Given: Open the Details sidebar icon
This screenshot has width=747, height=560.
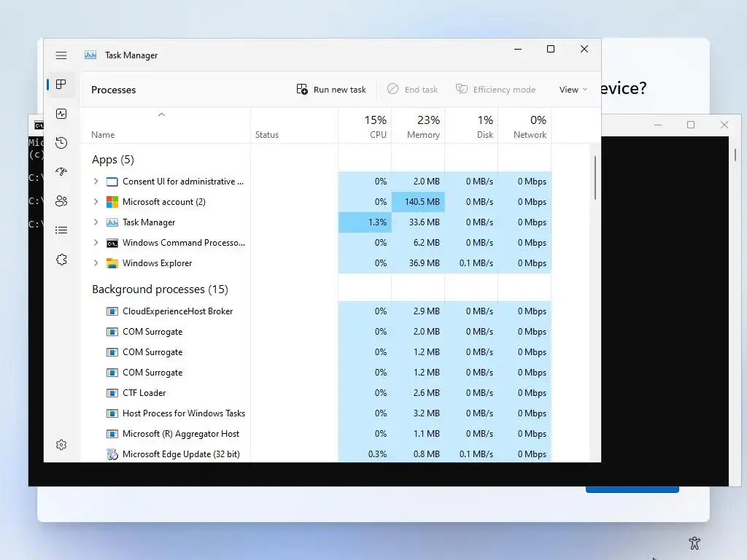Looking at the screenshot, I should pyautogui.click(x=61, y=230).
